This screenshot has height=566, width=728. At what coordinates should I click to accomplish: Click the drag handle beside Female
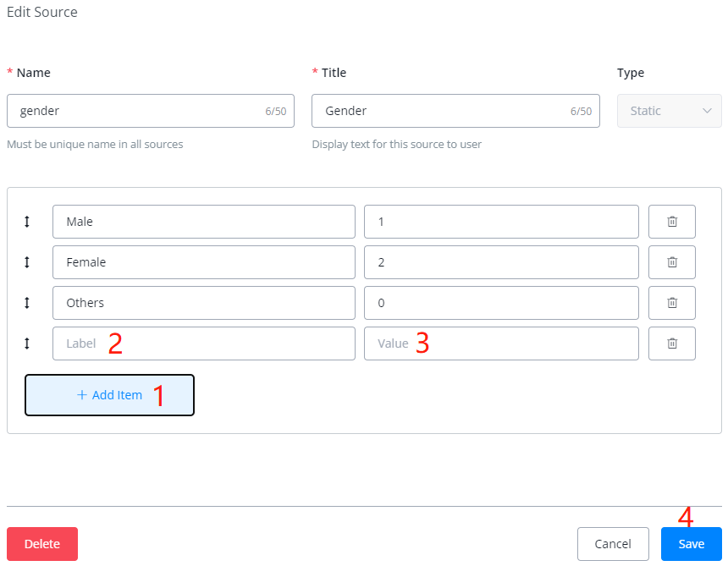26,262
